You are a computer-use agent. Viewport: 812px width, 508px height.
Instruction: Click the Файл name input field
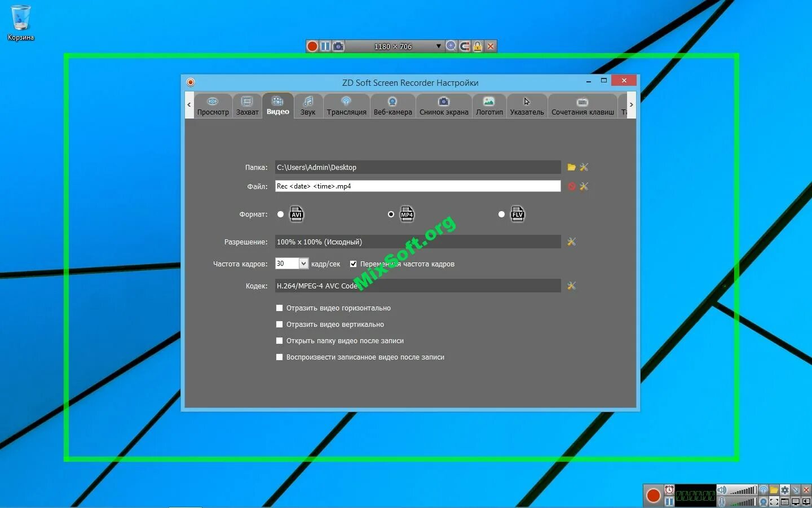pyautogui.click(x=418, y=186)
